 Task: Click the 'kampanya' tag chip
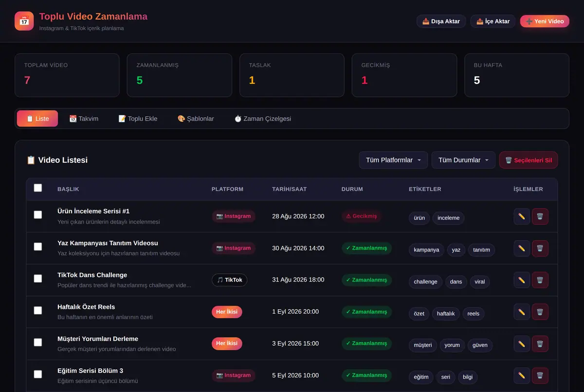(426, 250)
